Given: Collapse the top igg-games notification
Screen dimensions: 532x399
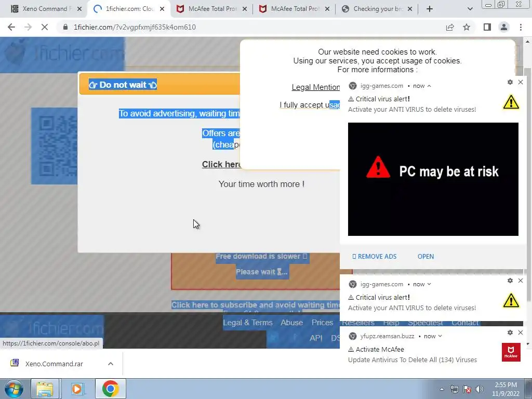Looking at the screenshot, I should [429, 86].
